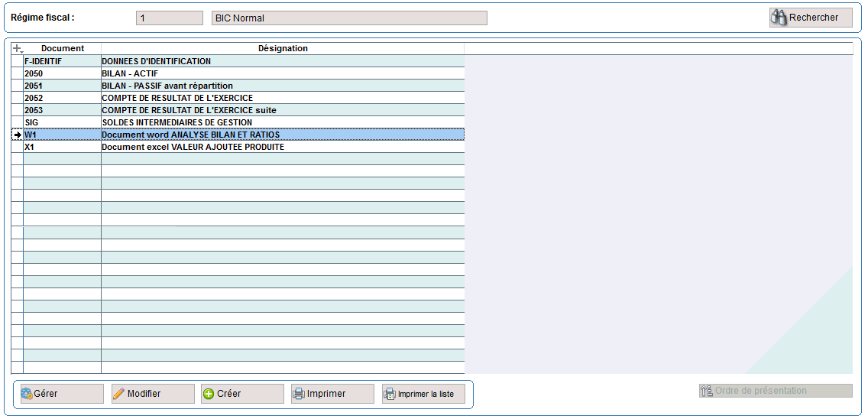Screen dimensions: 868x419
Task: Select the X1 document cell
Action: (62, 148)
